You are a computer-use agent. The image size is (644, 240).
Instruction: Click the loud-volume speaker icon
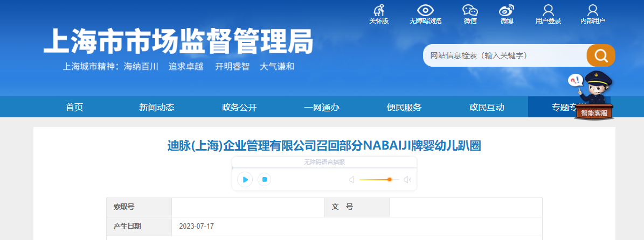point(407,180)
